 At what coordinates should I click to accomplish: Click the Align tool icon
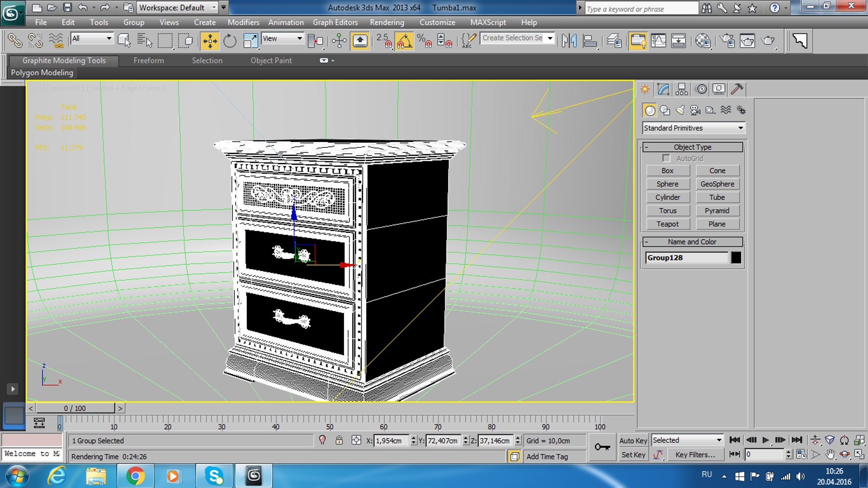(x=590, y=41)
